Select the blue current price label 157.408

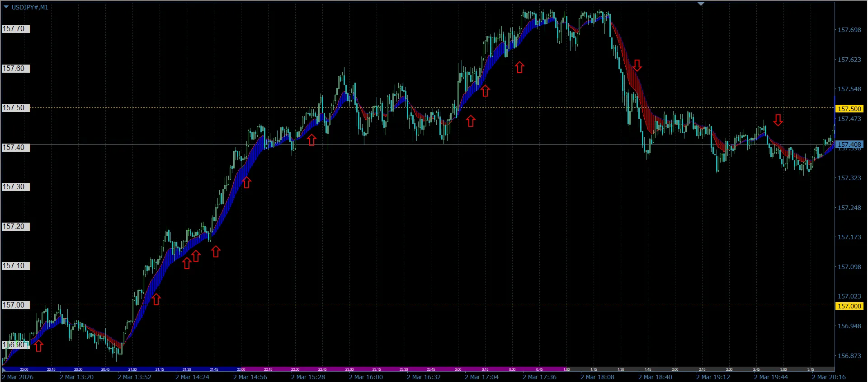click(849, 144)
